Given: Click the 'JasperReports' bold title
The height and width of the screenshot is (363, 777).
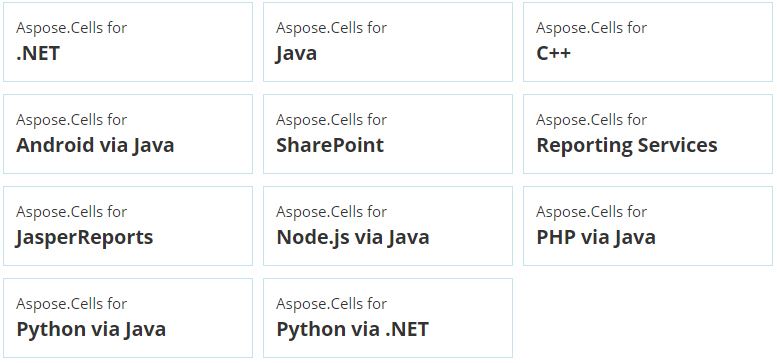Looking at the screenshot, I should click(85, 238).
